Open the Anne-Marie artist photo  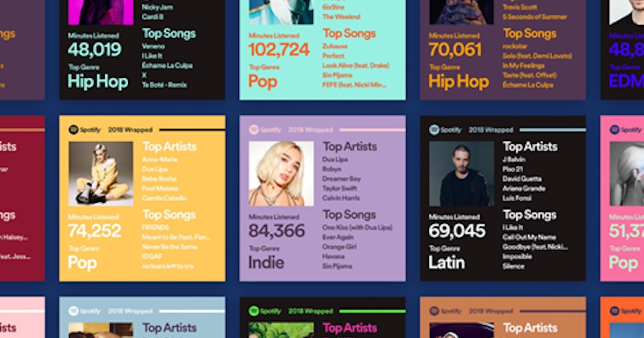click(101, 174)
